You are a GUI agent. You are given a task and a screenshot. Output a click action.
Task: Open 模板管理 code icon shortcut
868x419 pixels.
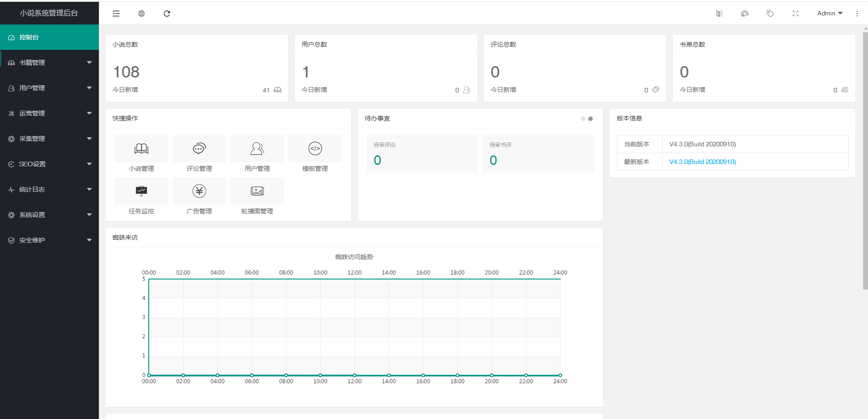[x=315, y=149]
